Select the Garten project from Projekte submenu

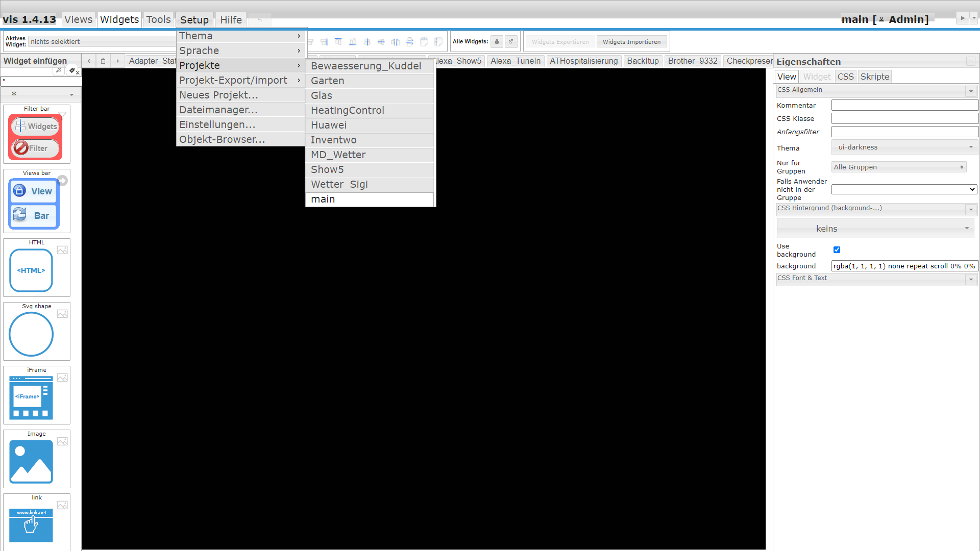tap(327, 81)
